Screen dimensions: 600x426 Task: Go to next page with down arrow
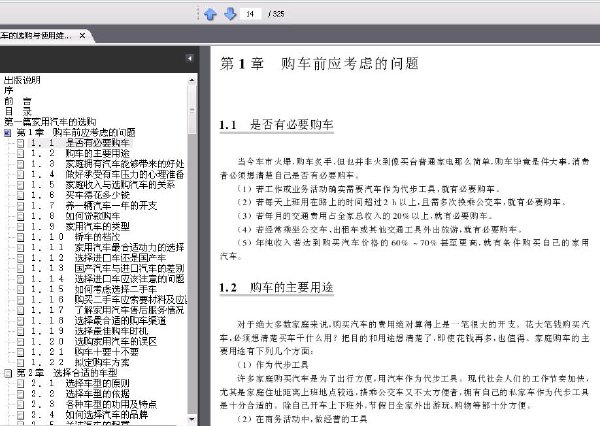coord(230,14)
